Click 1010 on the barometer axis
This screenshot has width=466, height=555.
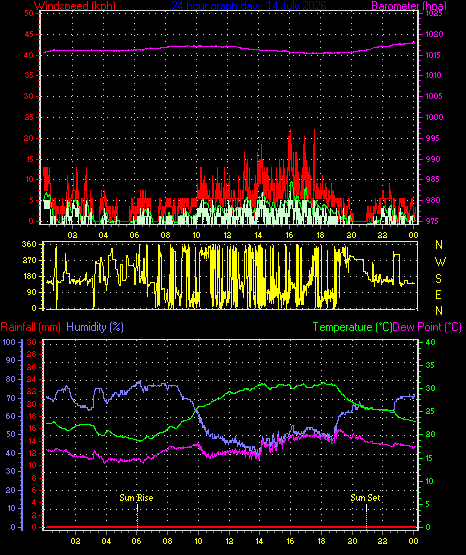[x=434, y=75]
